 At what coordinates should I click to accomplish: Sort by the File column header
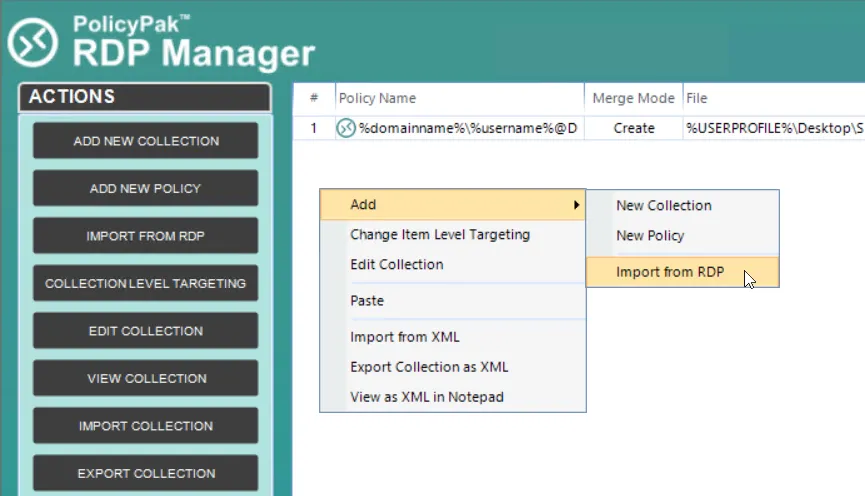(774, 98)
